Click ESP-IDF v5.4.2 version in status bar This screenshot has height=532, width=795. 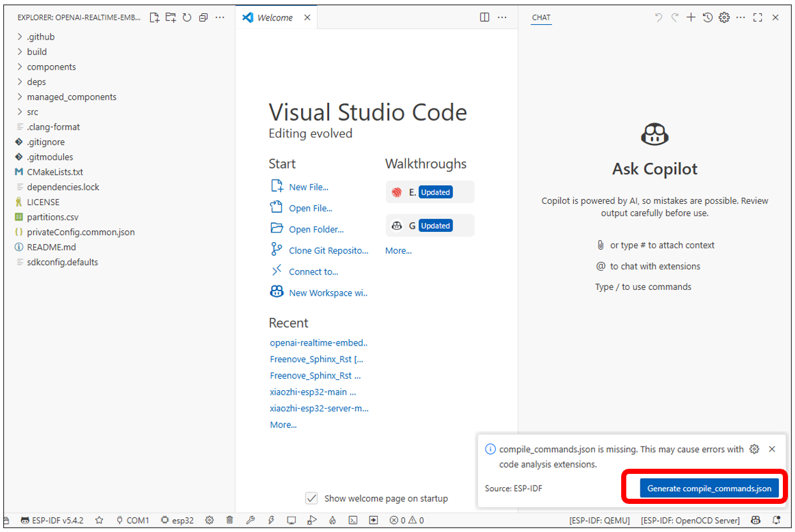click(52, 521)
